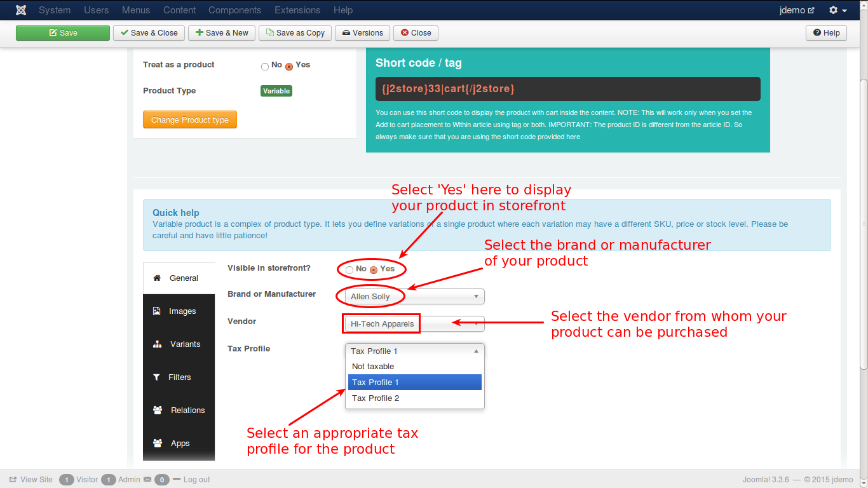Select 'No' for Treat as a product
868x488 pixels.
(x=265, y=66)
